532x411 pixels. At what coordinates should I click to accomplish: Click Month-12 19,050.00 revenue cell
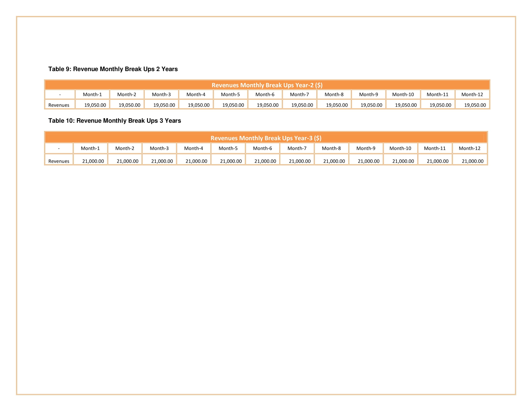tap(475, 105)
